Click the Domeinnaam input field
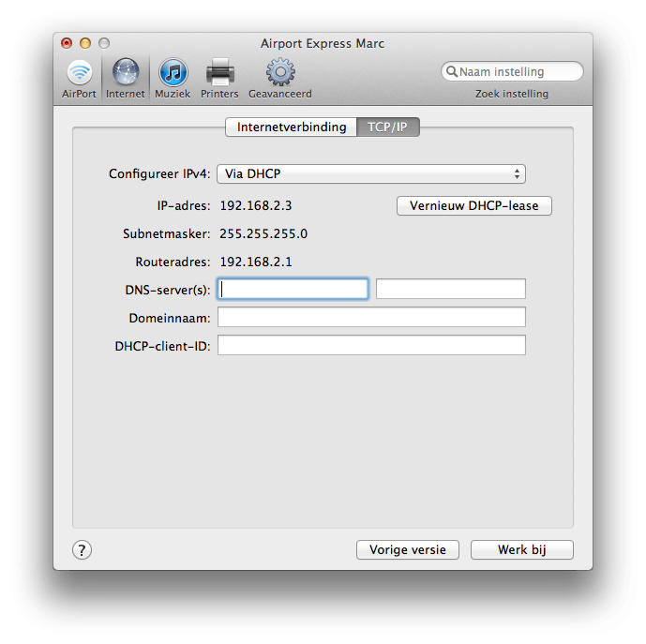Image resolution: width=646 pixels, height=644 pixels. 371,317
